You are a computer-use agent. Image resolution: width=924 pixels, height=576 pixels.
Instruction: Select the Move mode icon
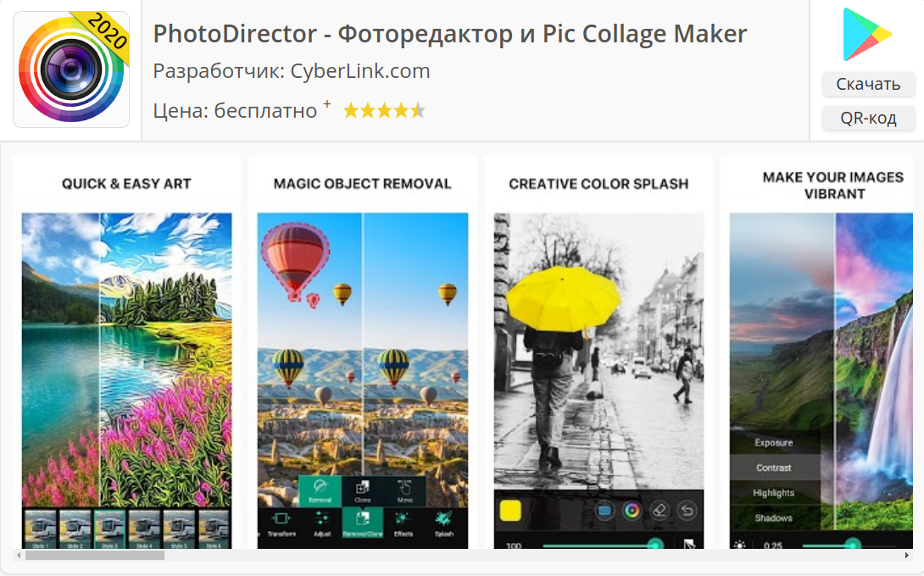point(405,485)
